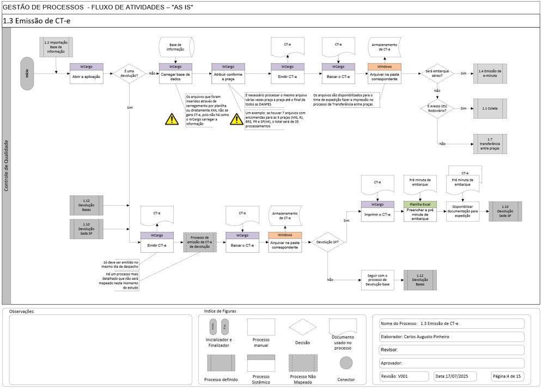Image resolution: width=542 pixels, height=392 pixels.
Task: Select the Planilha Excel green header
Action: pyautogui.click(x=420, y=205)
